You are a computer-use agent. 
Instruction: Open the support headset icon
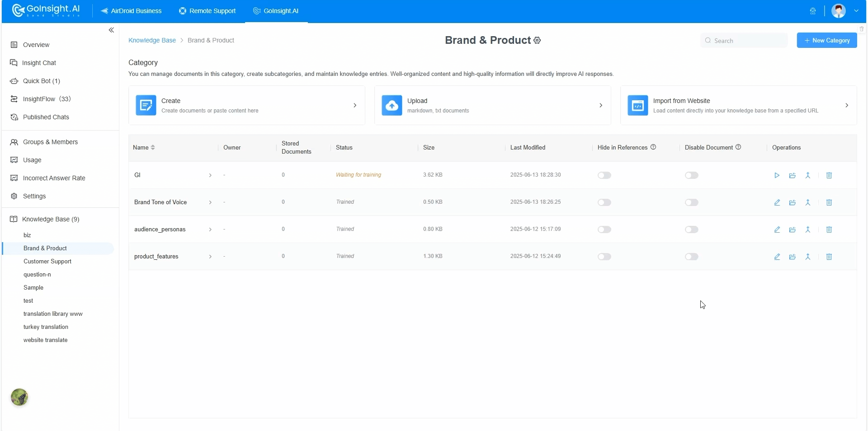(812, 11)
